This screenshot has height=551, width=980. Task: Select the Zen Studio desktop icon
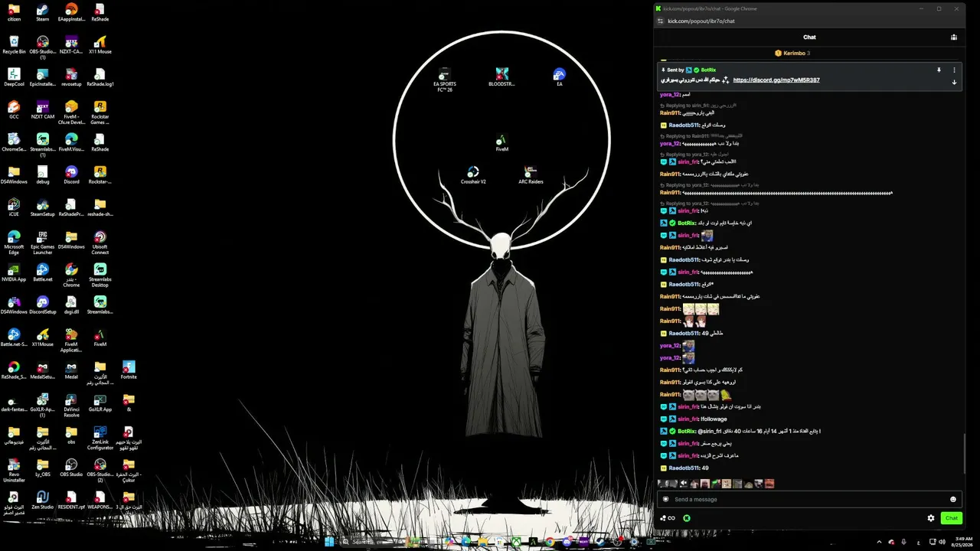coord(42,500)
